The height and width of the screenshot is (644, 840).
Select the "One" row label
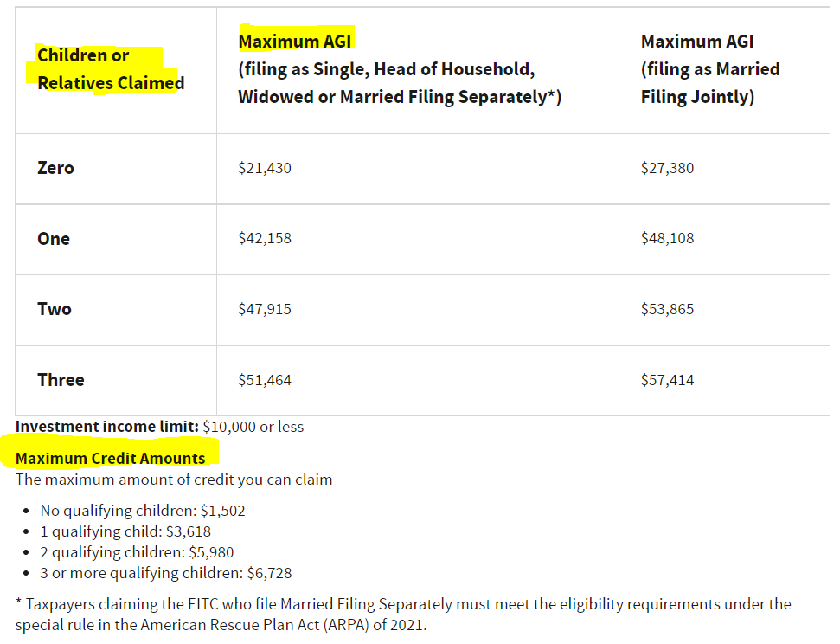[x=54, y=239]
